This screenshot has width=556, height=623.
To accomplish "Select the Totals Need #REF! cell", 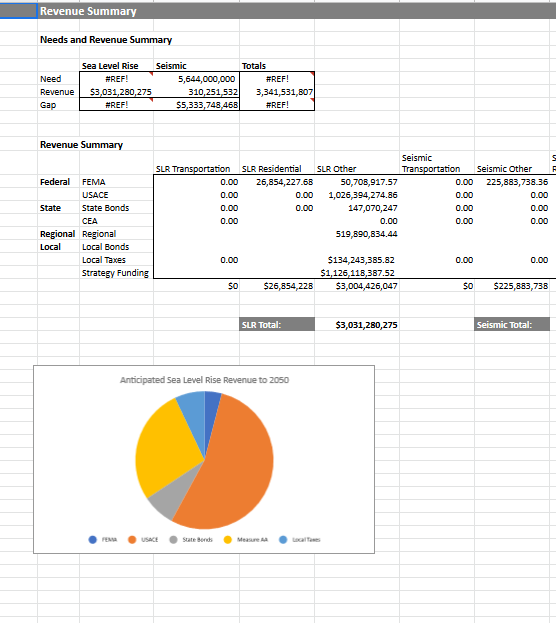I will 277,79.
